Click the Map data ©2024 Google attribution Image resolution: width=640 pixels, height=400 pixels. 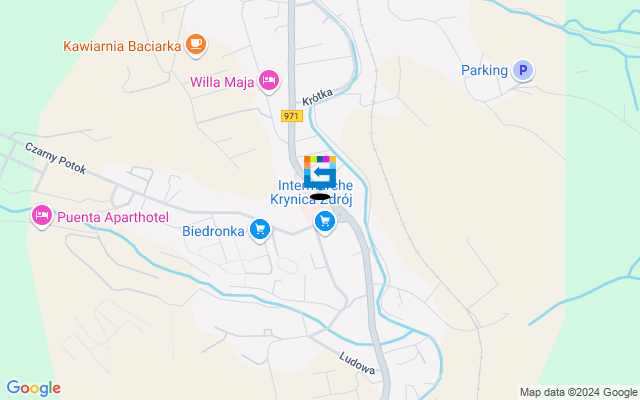(x=577, y=393)
